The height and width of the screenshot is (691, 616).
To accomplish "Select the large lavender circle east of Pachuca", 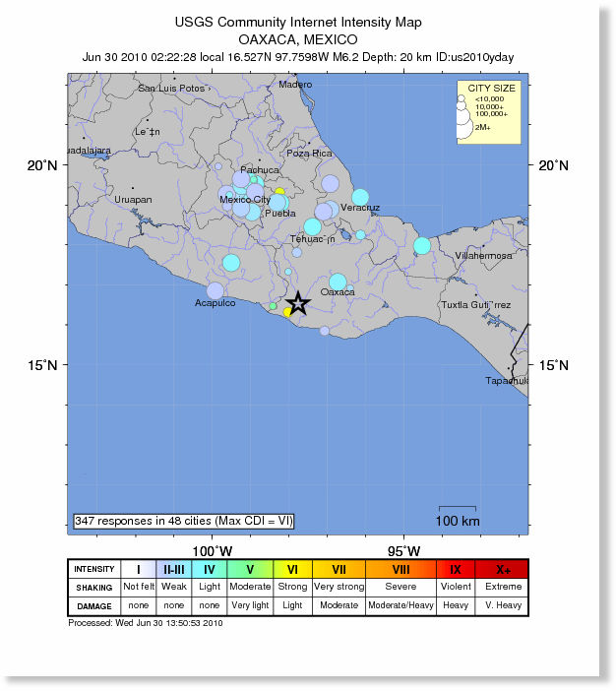I will tap(330, 183).
